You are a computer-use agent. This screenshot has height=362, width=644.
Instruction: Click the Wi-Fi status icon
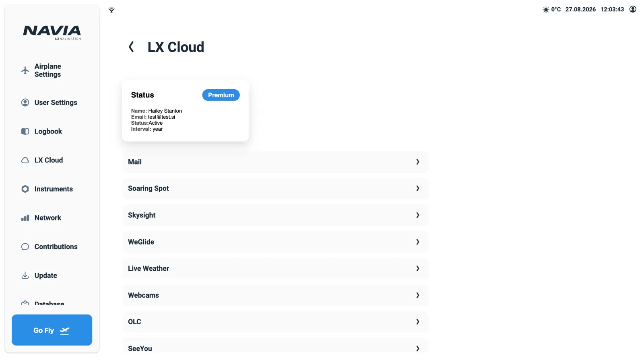pos(111,10)
